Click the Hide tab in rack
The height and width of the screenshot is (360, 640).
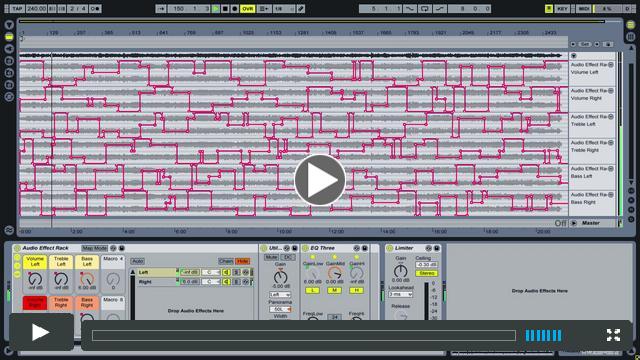[243, 261]
